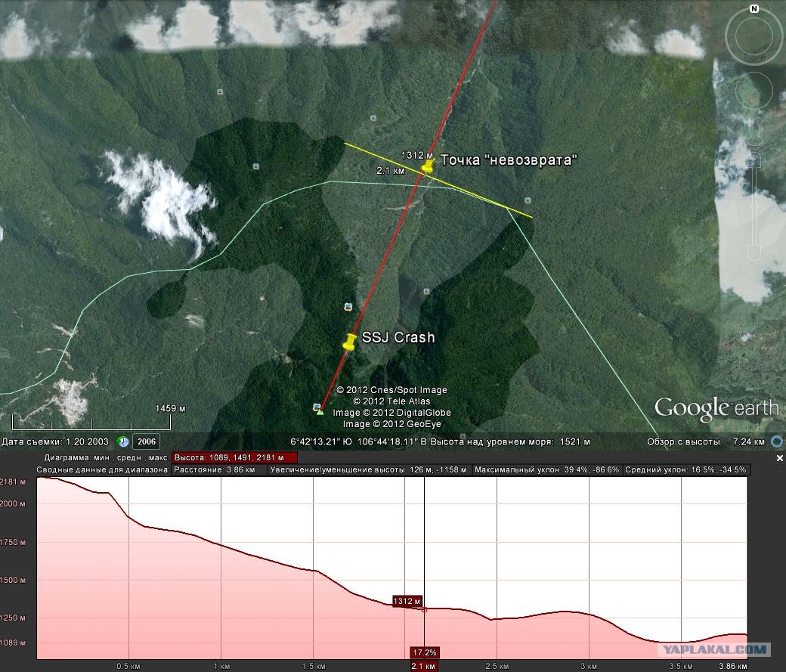Click the compass North 'N' marker

(x=754, y=9)
